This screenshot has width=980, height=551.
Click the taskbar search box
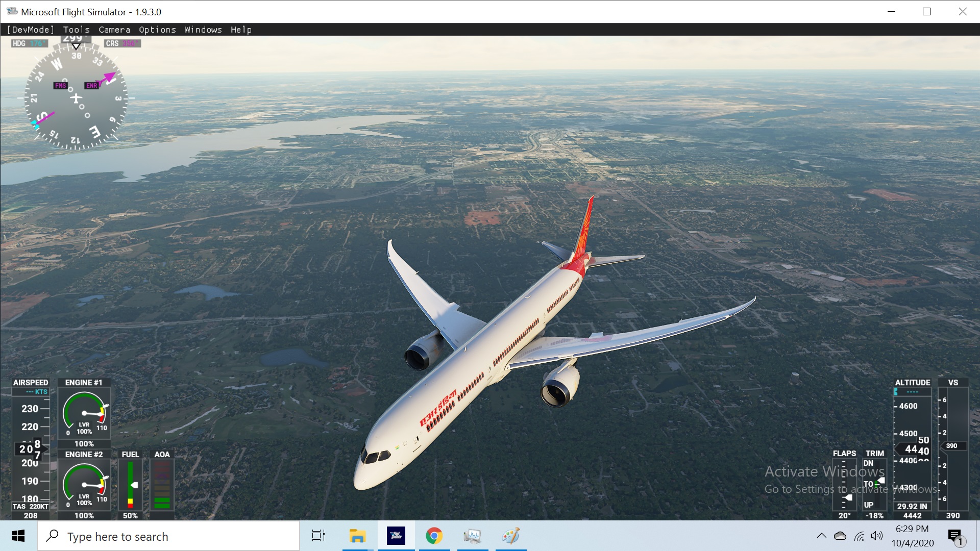[168, 536]
